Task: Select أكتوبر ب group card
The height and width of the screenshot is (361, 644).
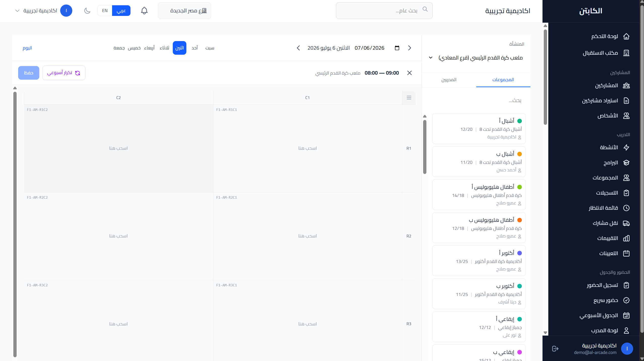Action: [x=479, y=294]
